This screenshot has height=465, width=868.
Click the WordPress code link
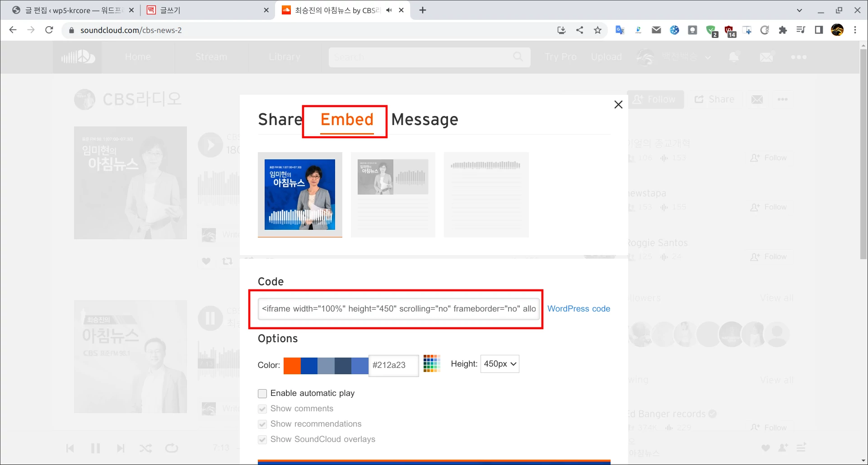click(579, 309)
